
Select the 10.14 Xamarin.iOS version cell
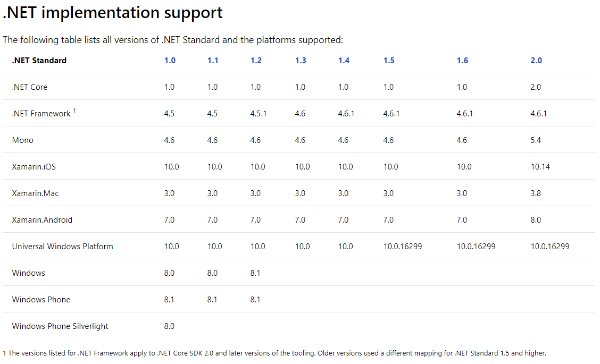click(x=540, y=167)
